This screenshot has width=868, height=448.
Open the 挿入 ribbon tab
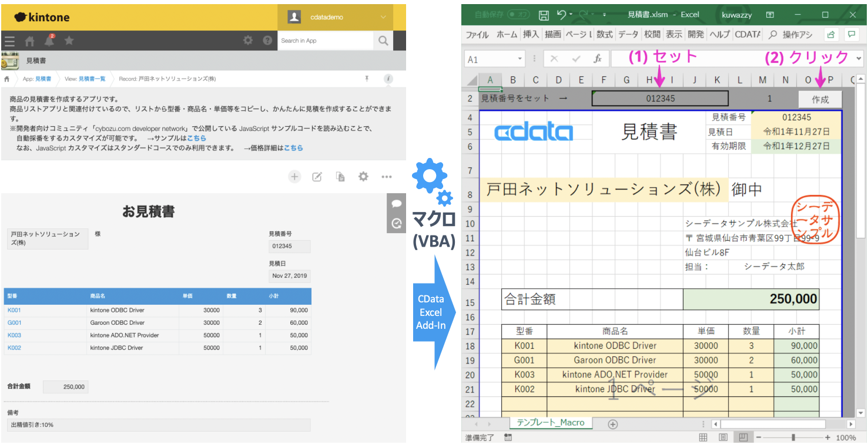[x=531, y=35]
